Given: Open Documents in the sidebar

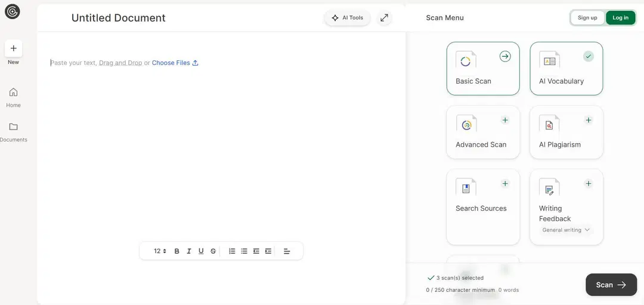Looking at the screenshot, I should coord(13,131).
